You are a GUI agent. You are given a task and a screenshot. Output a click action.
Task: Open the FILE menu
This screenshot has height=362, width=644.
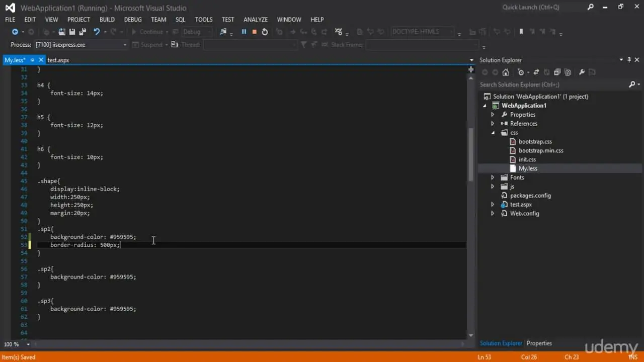(10, 20)
